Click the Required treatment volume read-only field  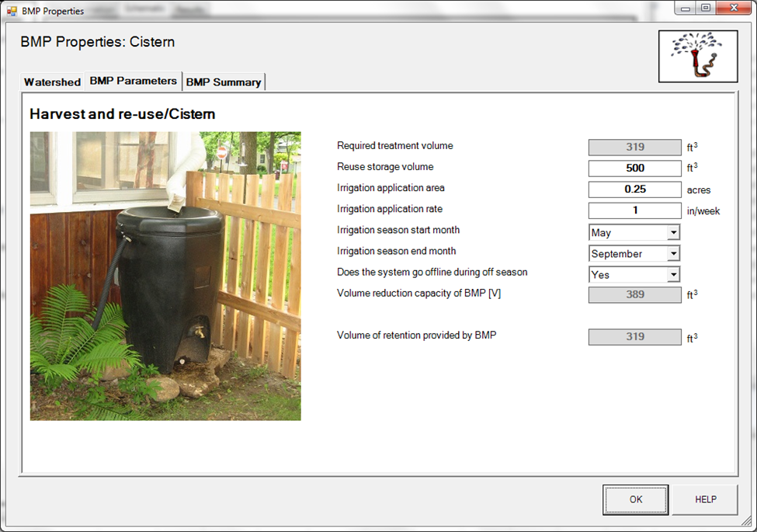tap(634, 147)
